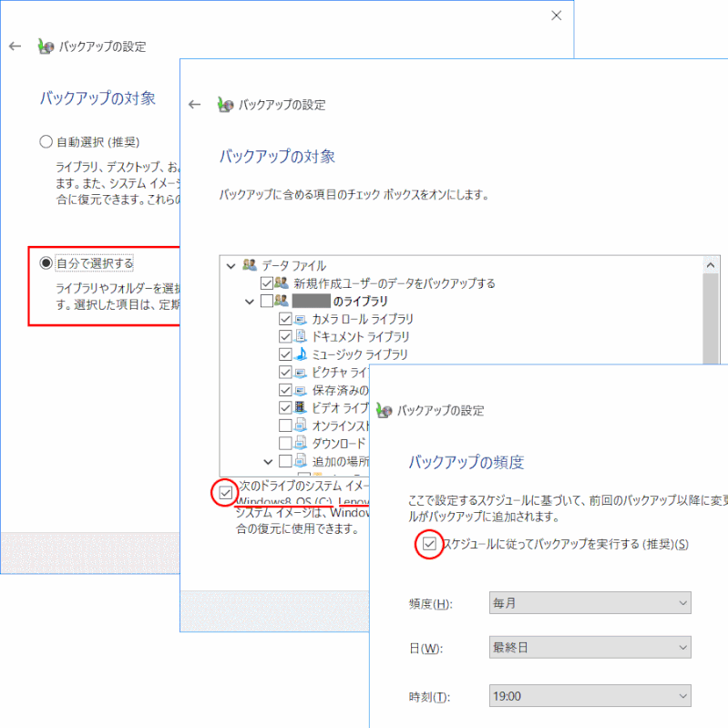Click the tree list scrollbar thumb

pos(710,319)
